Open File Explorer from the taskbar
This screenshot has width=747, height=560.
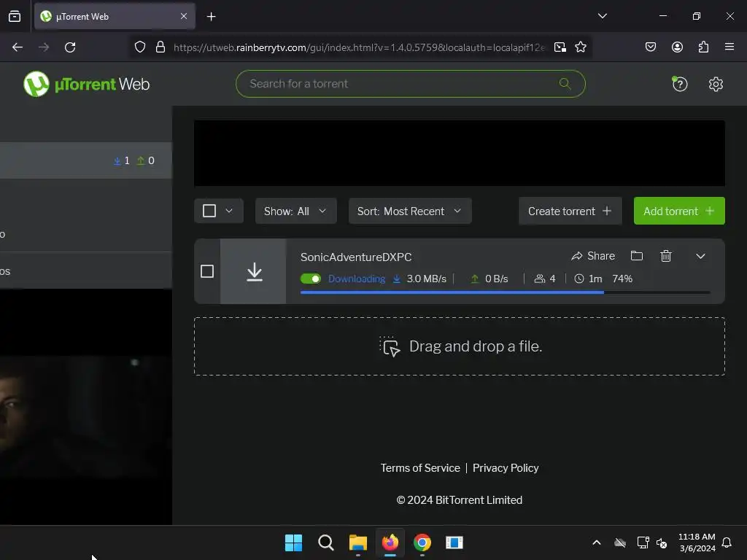tap(357, 542)
